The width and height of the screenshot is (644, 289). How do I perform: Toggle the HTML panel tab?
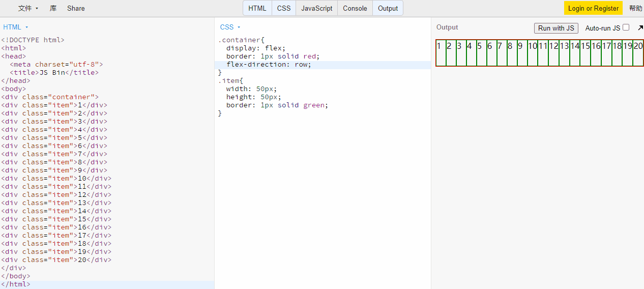[x=257, y=8]
